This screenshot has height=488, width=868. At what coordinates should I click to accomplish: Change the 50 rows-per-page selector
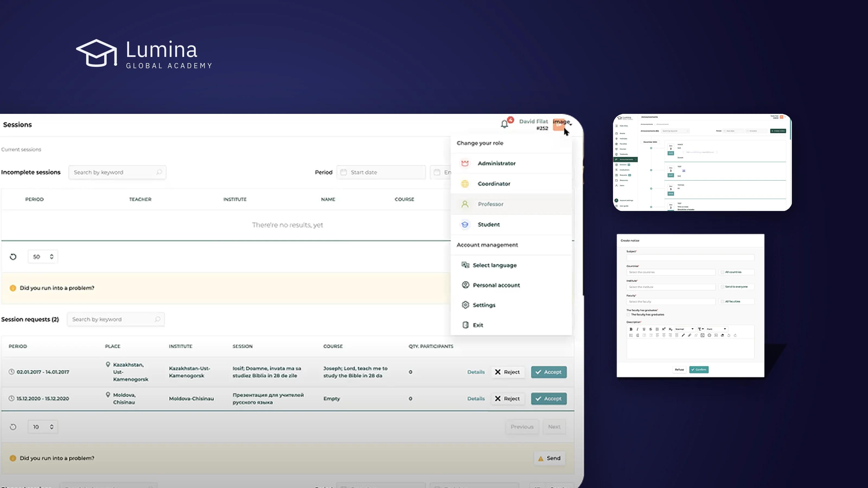tap(43, 257)
